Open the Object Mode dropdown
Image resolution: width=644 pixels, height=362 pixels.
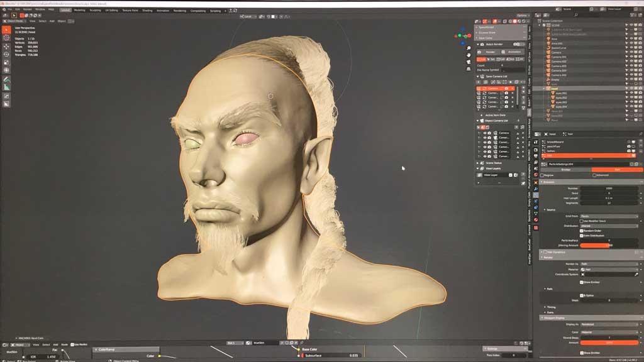coord(15,21)
